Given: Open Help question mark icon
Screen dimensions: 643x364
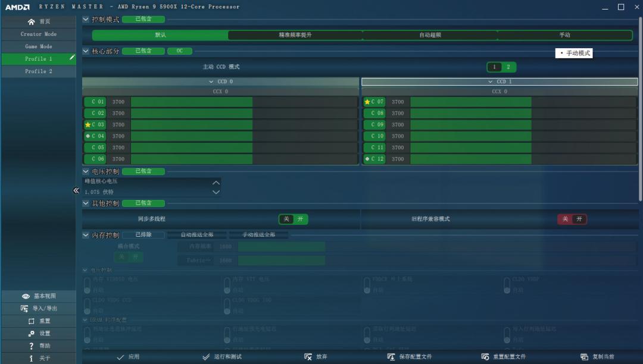Looking at the screenshot, I should [x=31, y=346].
